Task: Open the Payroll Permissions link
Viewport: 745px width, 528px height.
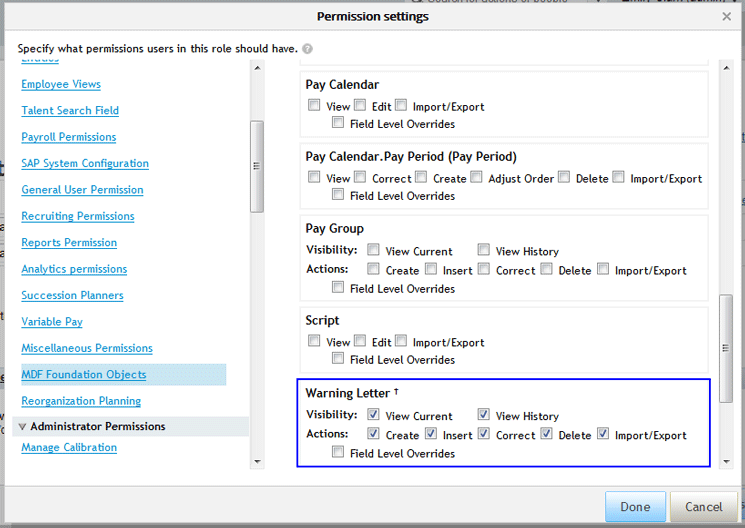Action: [69, 137]
